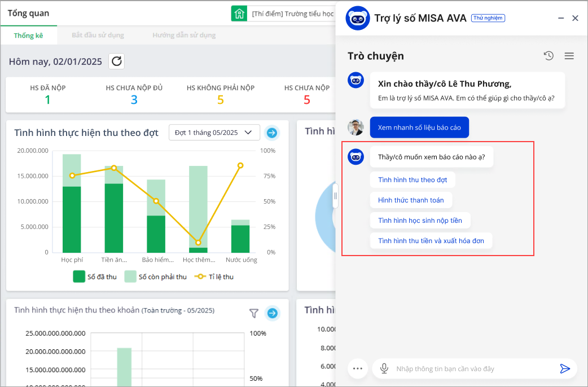Open details arrow for thu theo đợt chart
The height and width of the screenshot is (387, 588).
(272, 133)
